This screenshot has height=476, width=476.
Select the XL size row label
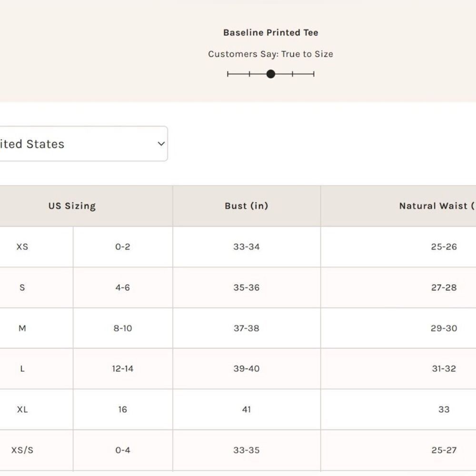point(22,409)
